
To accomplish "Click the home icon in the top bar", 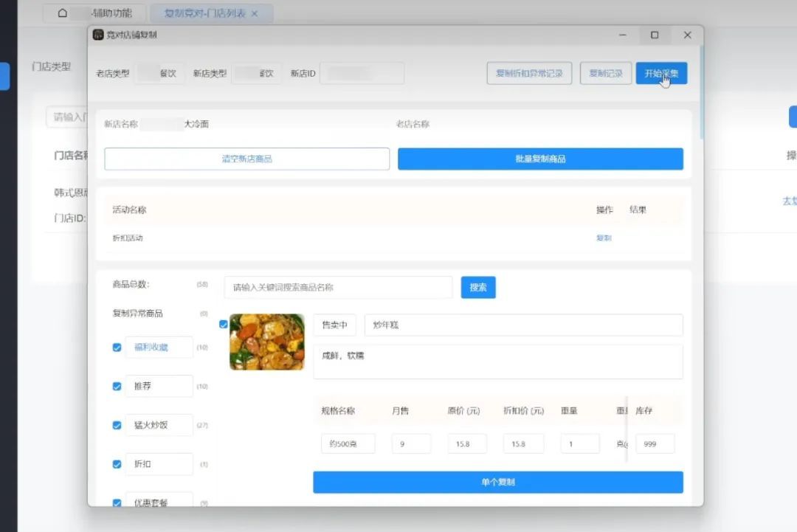I will pyautogui.click(x=63, y=12).
